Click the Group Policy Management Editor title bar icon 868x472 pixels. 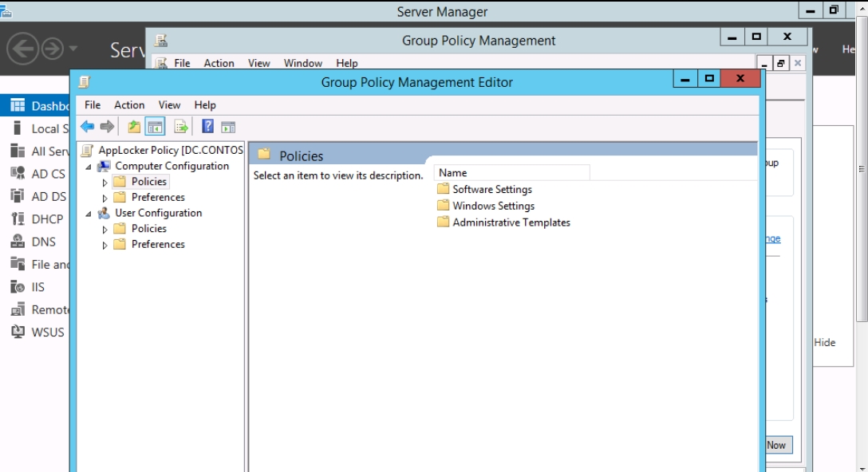click(84, 82)
